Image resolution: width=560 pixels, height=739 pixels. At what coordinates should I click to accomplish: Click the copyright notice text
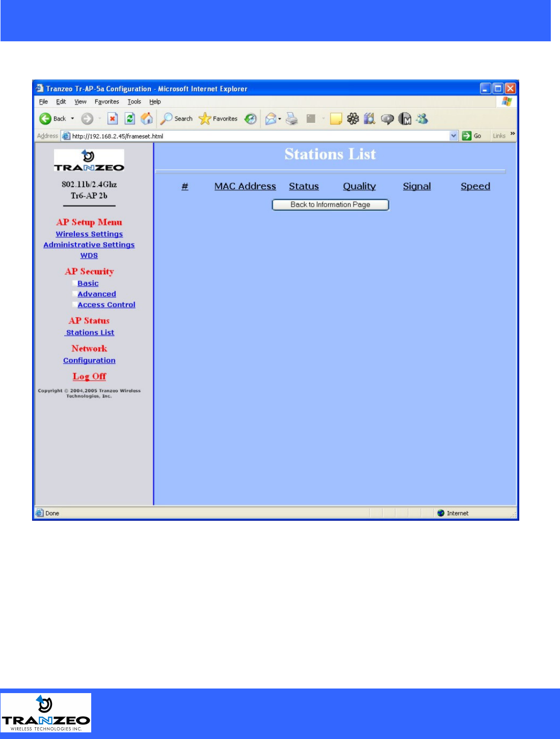(x=89, y=393)
